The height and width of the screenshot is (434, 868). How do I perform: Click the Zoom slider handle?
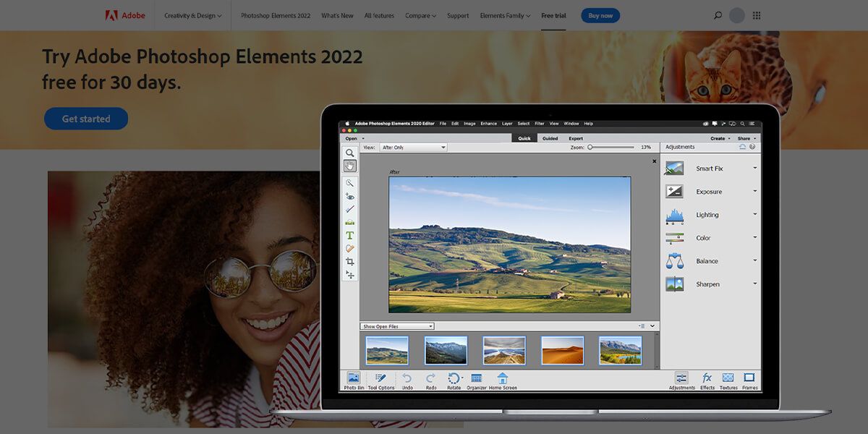[590, 148]
